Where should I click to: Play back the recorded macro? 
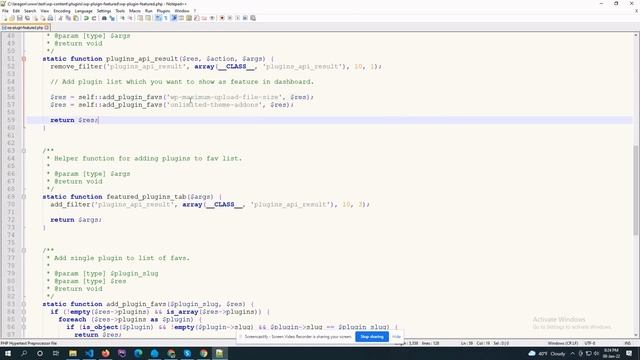click(238, 18)
